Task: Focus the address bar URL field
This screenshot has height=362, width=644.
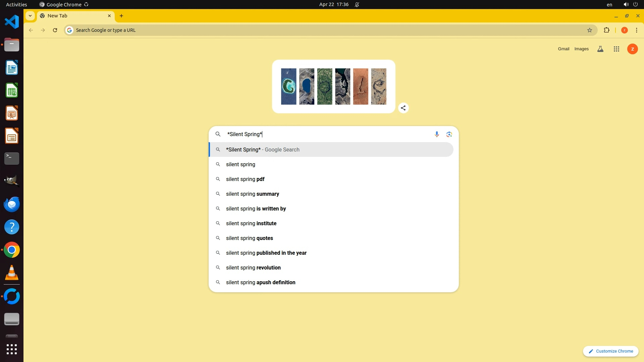Action: (268, 30)
